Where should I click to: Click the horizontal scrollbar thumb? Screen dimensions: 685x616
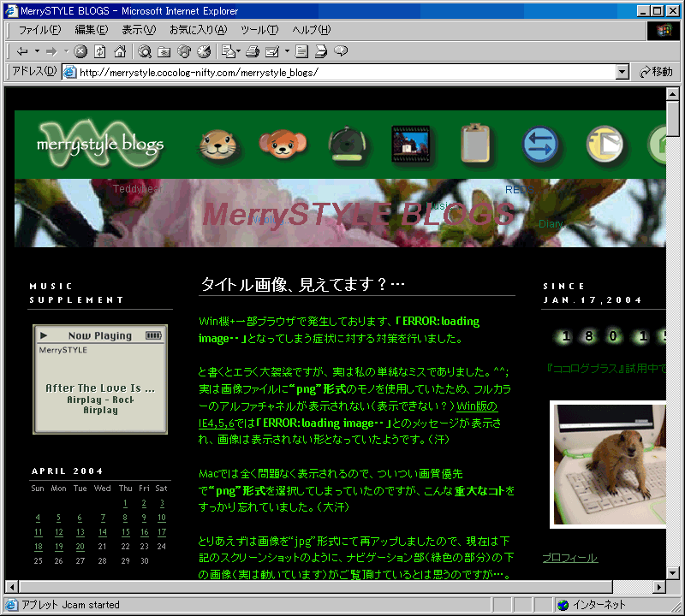click(316, 587)
